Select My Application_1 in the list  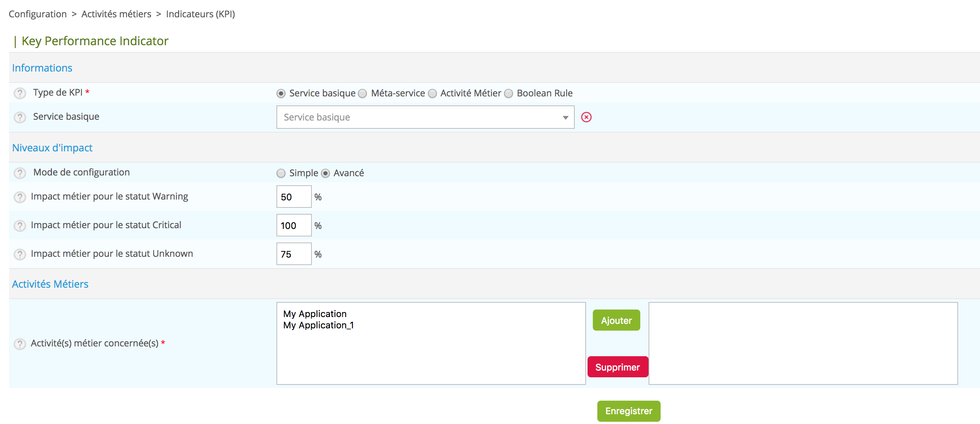pyautogui.click(x=318, y=325)
